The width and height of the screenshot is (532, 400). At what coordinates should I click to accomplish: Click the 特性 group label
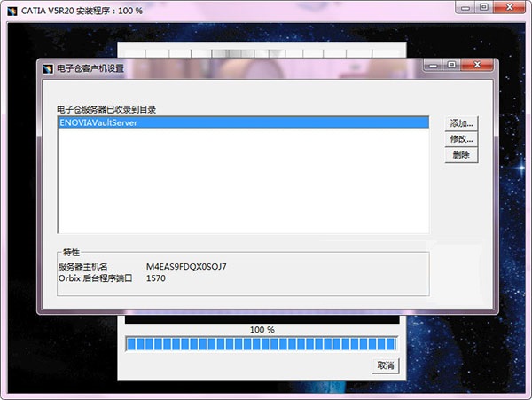(x=71, y=253)
